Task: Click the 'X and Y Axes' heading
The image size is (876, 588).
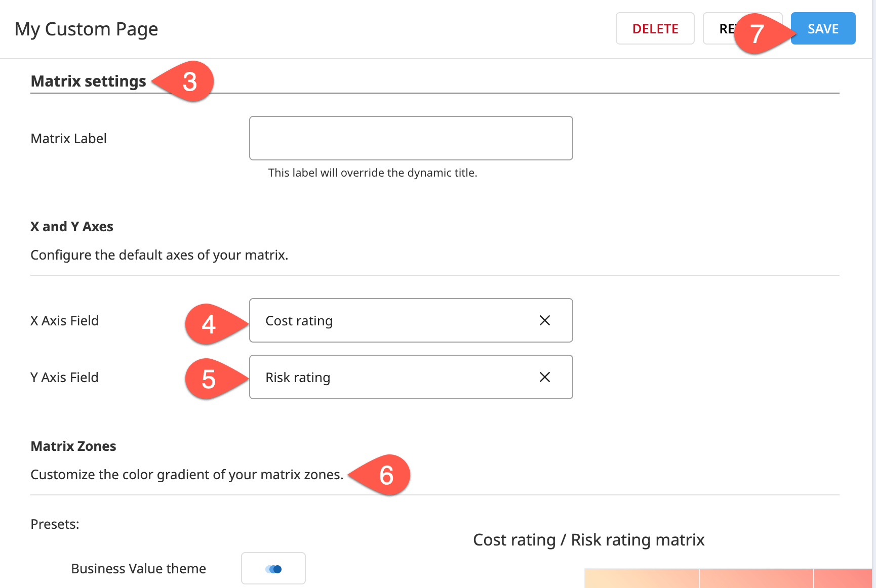Action: coord(72,226)
